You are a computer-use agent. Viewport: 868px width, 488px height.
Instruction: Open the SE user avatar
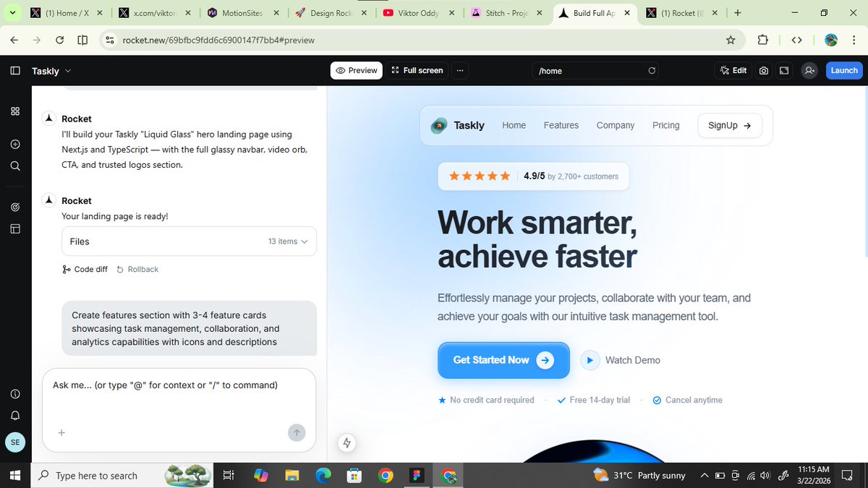pos(15,442)
